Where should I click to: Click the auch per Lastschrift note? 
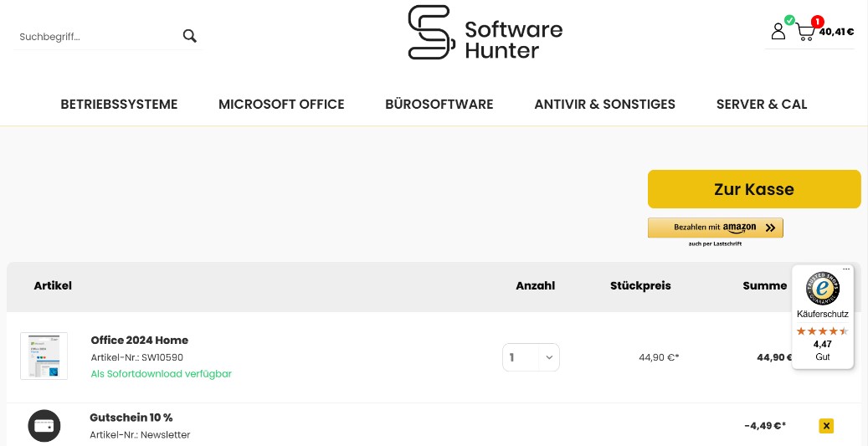tap(715, 244)
